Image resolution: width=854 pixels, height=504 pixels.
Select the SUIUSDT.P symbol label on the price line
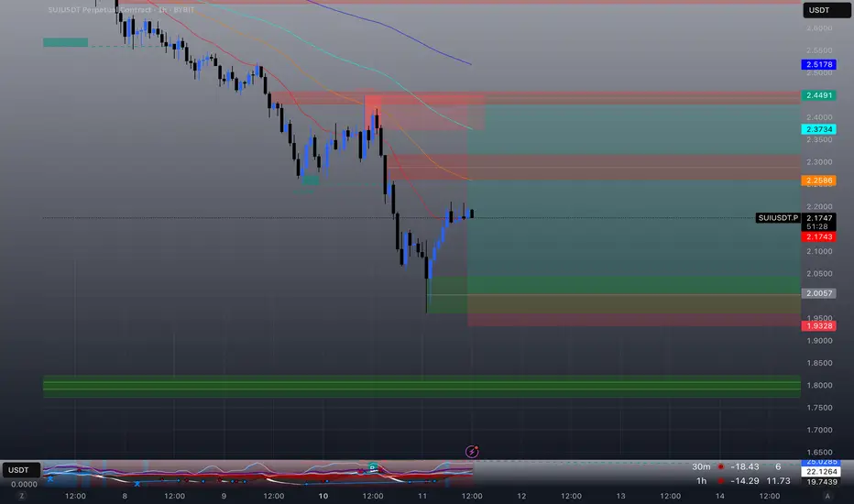coord(778,218)
